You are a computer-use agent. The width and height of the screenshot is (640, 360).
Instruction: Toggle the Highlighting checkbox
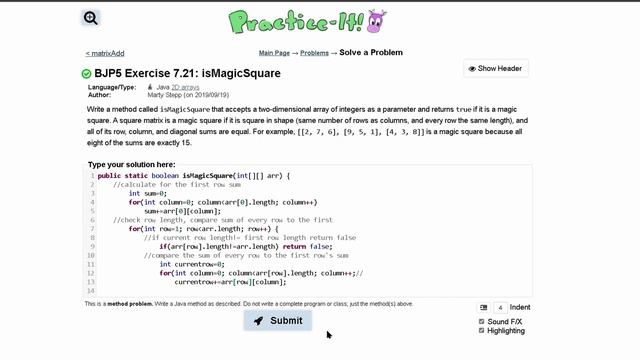pos(482,331)
